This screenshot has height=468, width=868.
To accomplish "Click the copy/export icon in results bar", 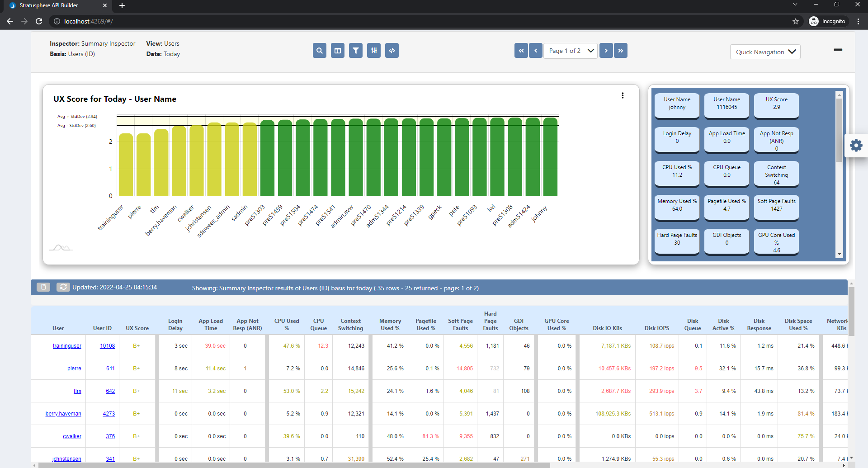I will pos(43,287).
